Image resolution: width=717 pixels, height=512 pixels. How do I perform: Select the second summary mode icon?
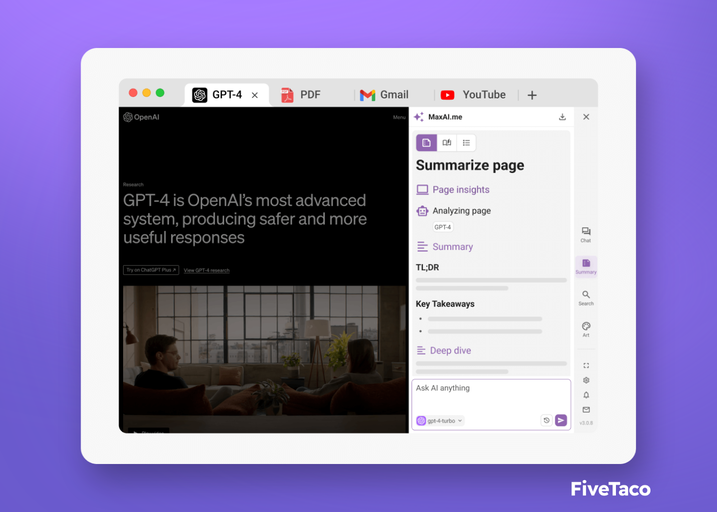447,143
